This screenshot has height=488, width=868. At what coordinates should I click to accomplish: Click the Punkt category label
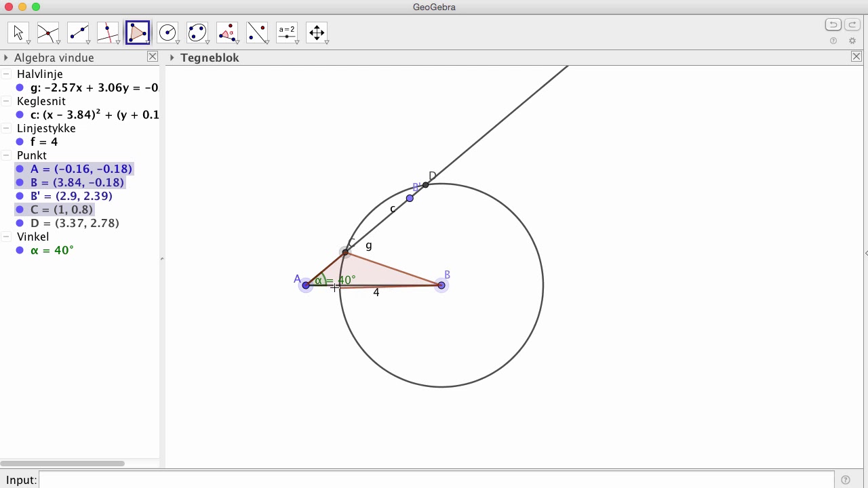tap(32, 155)
